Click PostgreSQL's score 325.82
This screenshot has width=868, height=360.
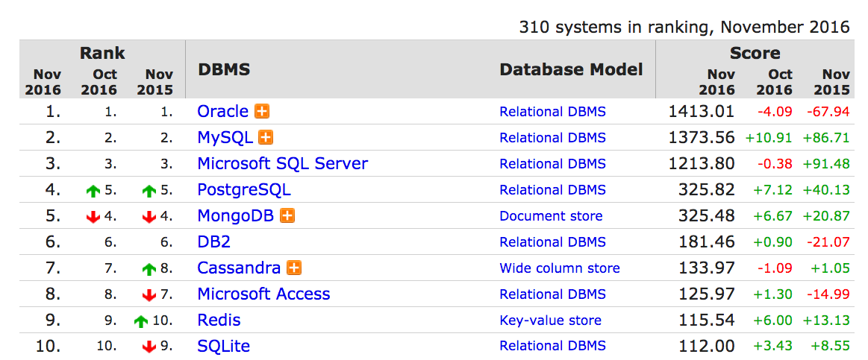pyautogui.click(x=706, y=189)
